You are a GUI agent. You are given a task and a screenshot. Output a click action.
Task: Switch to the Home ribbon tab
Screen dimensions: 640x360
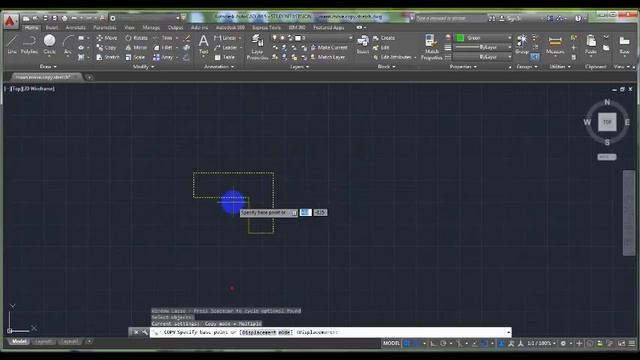[x=31, y=28]
